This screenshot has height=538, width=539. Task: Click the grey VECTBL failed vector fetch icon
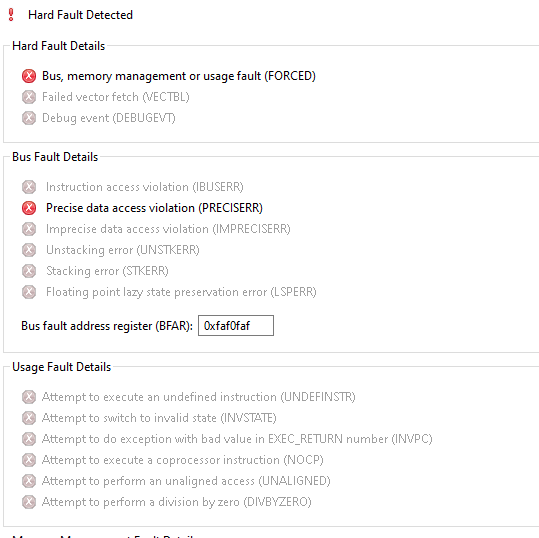[29, 97]
